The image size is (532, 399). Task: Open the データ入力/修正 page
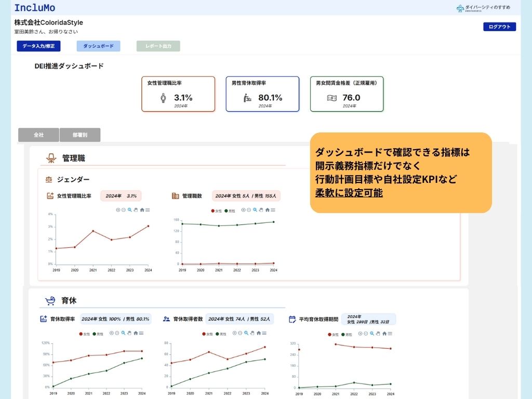(x=38, y=46)
